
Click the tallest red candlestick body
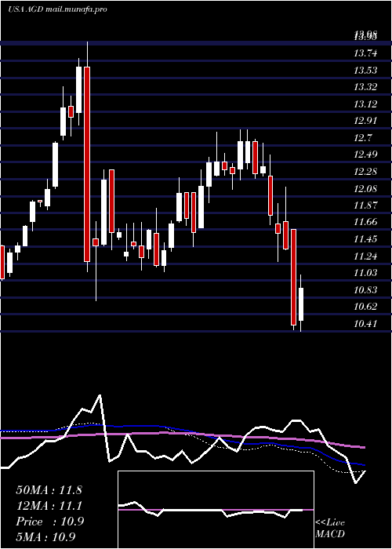87,164
